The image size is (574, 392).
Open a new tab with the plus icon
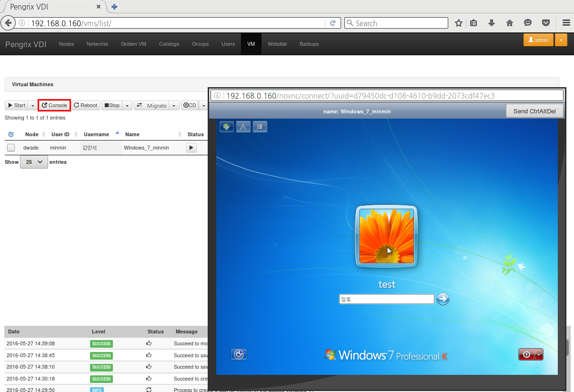click(114, 7)
